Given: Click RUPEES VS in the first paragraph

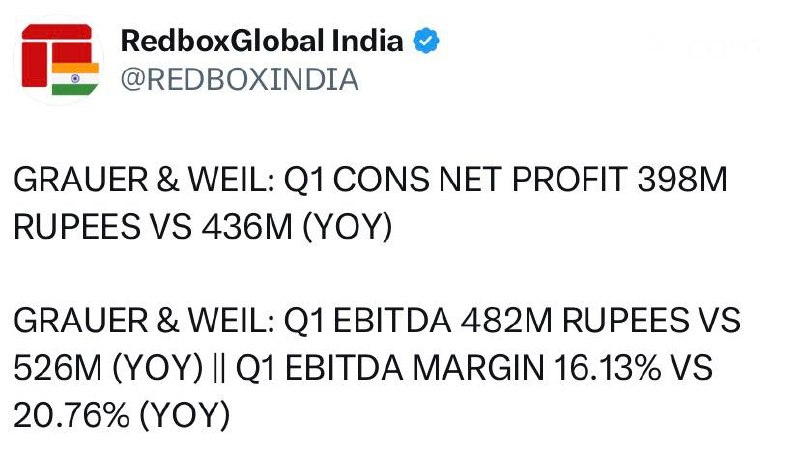Looking at the screenshot, I should coord(103,227).
